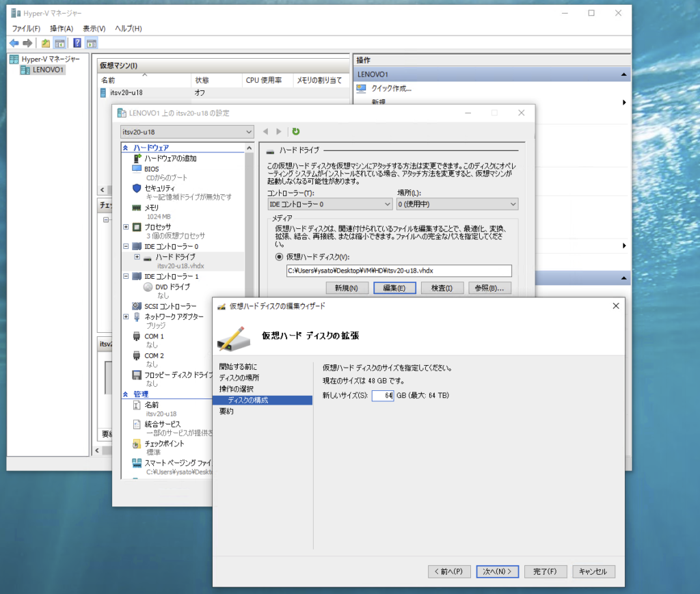The height and width of the screenshot is (594, 700).
Task: Click the blue help icon in toolbar
Action: pos(77,43)
